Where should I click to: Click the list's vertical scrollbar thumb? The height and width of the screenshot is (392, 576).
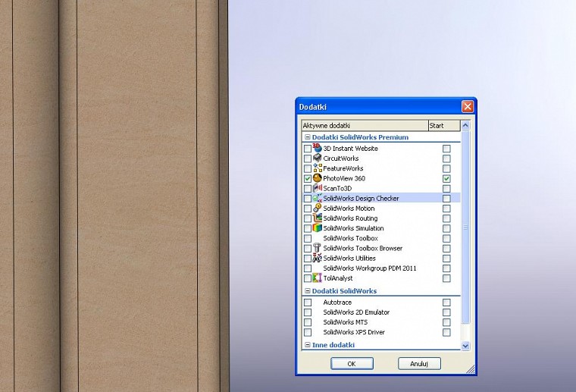pos(465,227)
